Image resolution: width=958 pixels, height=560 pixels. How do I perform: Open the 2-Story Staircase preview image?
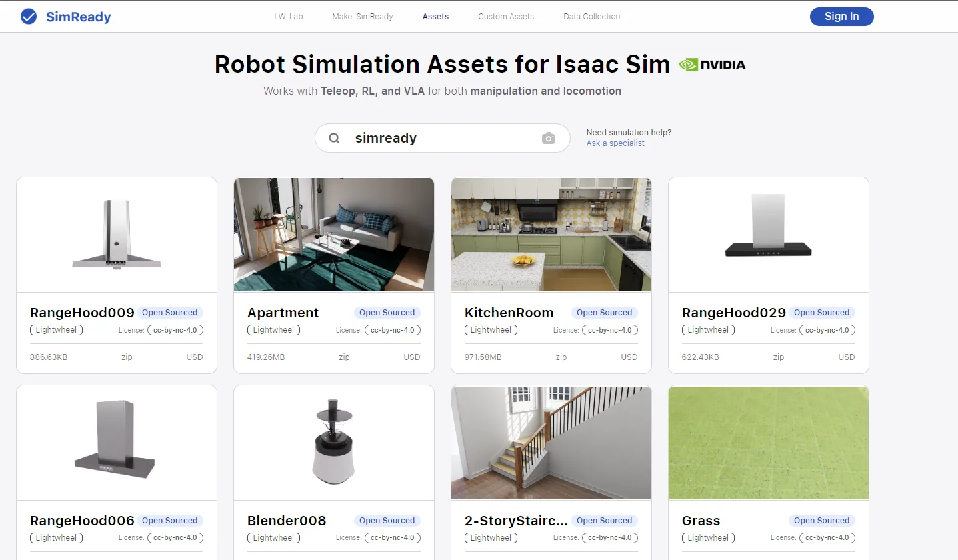tap(551, 443)
